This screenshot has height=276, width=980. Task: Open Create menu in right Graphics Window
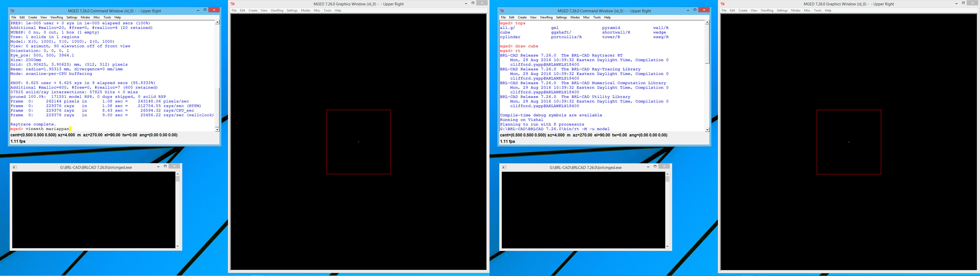point(743,10)
